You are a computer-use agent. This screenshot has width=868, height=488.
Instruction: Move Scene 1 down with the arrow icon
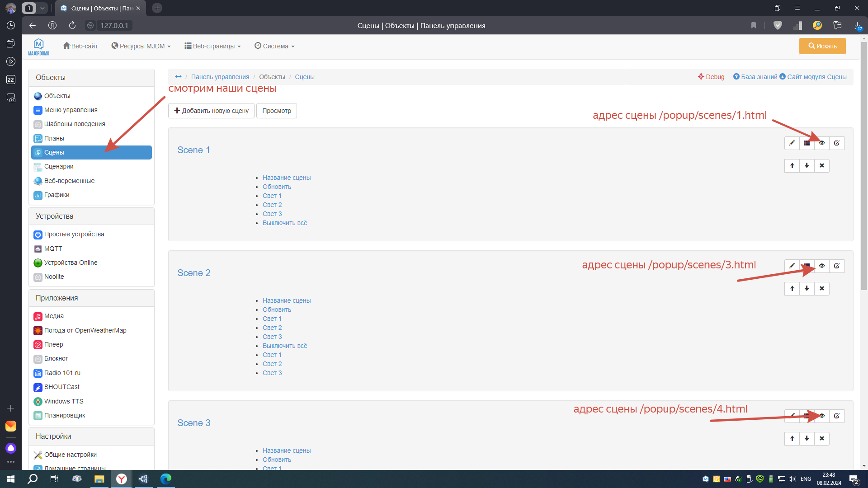click(x=807, y=166)
